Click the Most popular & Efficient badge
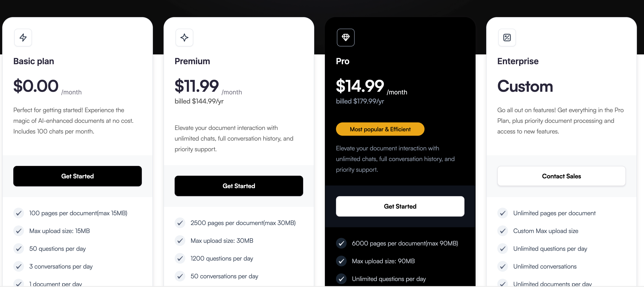Screen dimensions: 644x287 pos(380,129)
